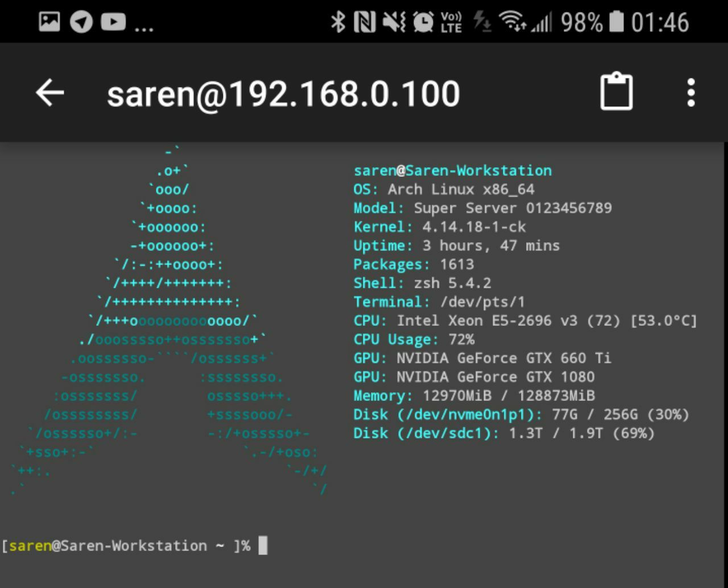The image size is (728, 588).
Task: Tap the VoLTE status icon
Action: [452, 22]
